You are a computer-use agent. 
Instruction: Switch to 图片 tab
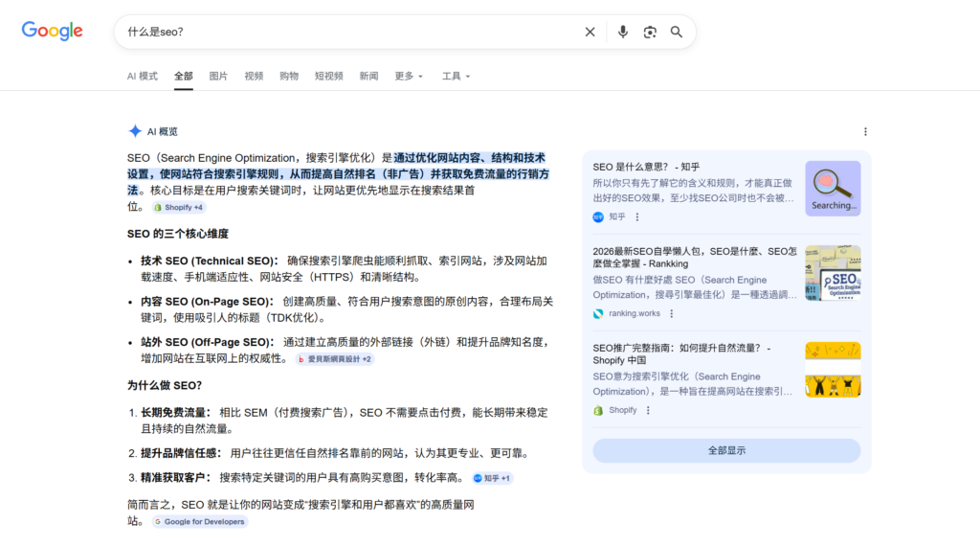point(218,77)
